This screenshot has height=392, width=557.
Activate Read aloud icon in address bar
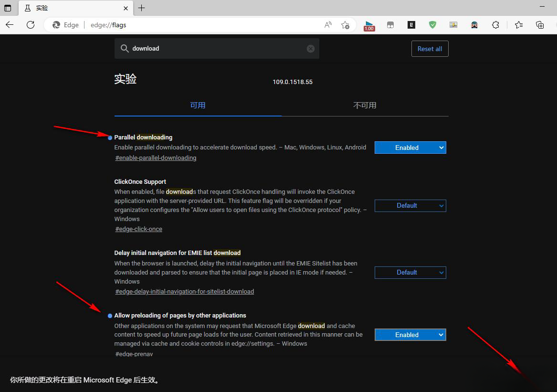pos(328,25)
